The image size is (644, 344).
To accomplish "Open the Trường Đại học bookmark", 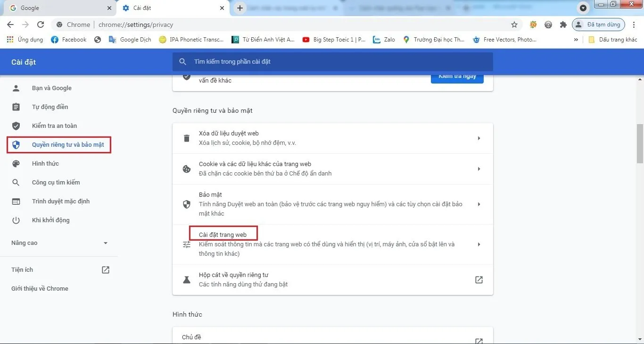I will [x=434, y=40].
